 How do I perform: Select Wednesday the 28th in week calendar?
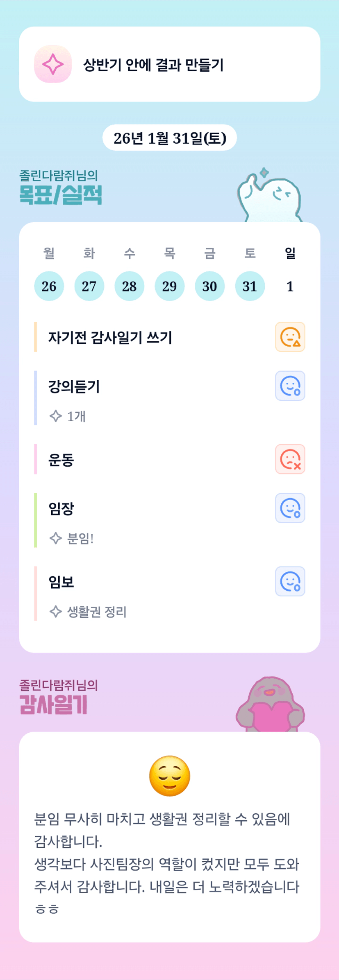tap(129, 286)
